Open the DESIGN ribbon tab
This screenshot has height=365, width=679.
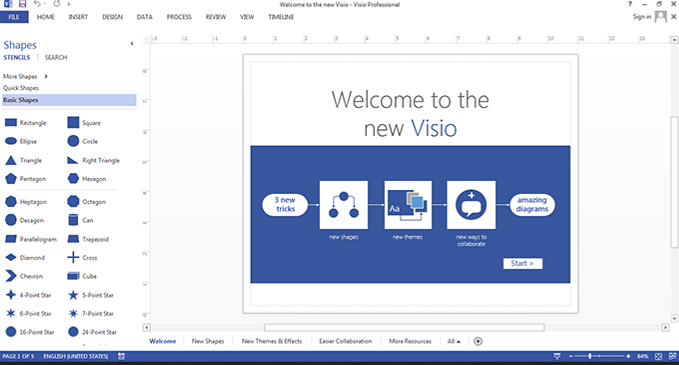[x=112, y=17]
